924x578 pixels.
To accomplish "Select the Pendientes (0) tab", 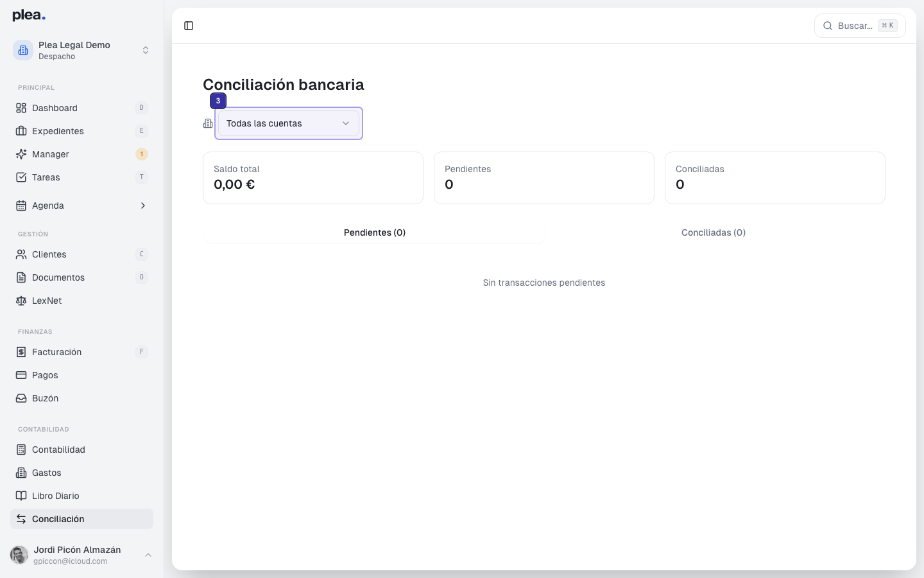I will [374, 232].
